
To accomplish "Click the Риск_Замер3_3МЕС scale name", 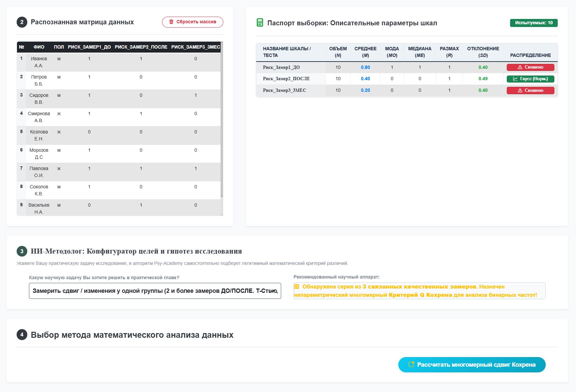I will [x=284, y=91].
